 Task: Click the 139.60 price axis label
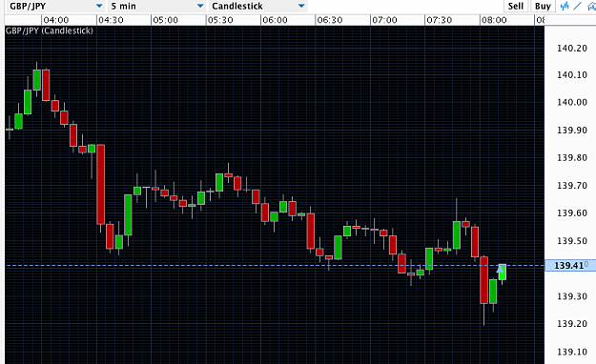point(572,212)
